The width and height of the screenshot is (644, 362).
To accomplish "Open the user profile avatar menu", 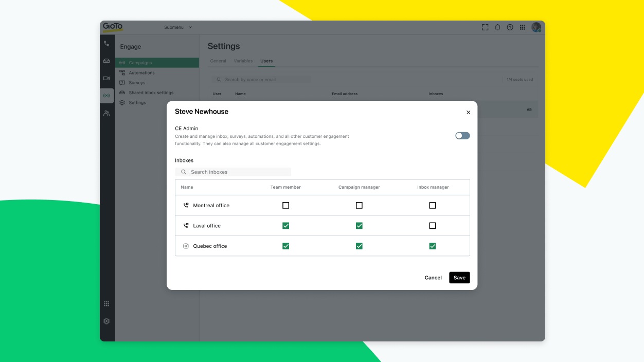I will coord(536,27).
